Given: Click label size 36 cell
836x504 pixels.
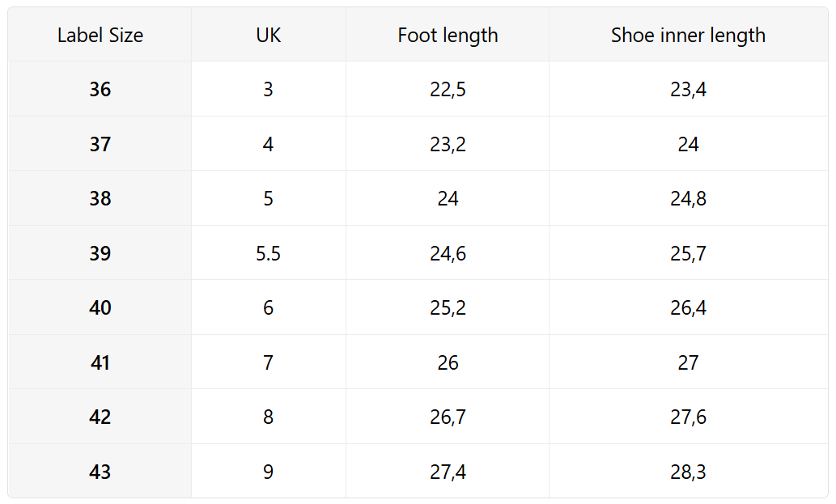Looking at the screenshot, I should tap(100, 90).
